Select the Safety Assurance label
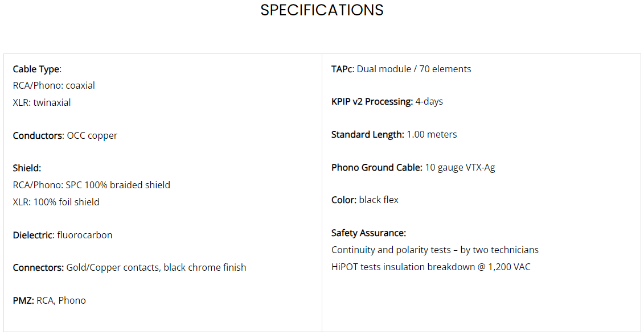 (369, 233)
